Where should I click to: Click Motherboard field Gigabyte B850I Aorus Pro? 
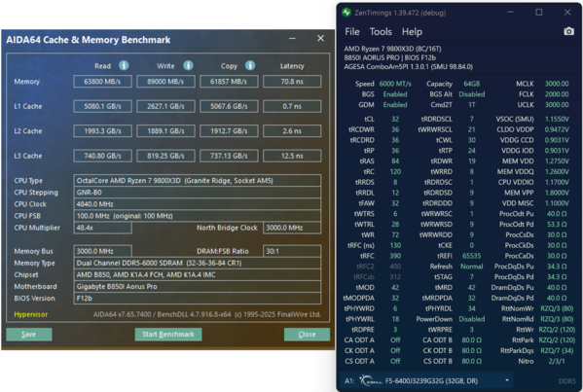[x=197, y=287]
